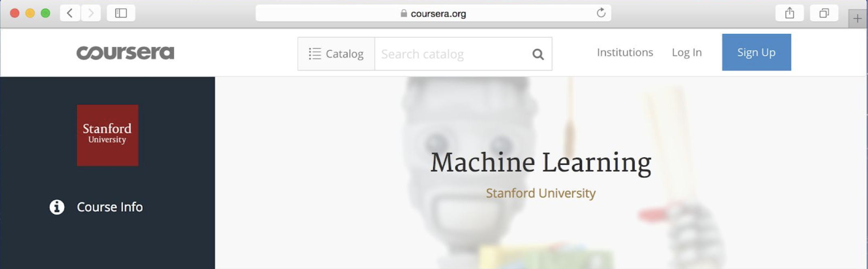Open a new tab with plus button
This screenshot has height=269, width=868.
857,19
